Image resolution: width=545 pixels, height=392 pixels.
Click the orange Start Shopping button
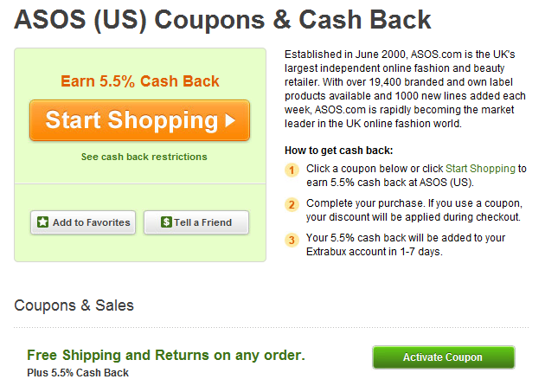(138, 120)
